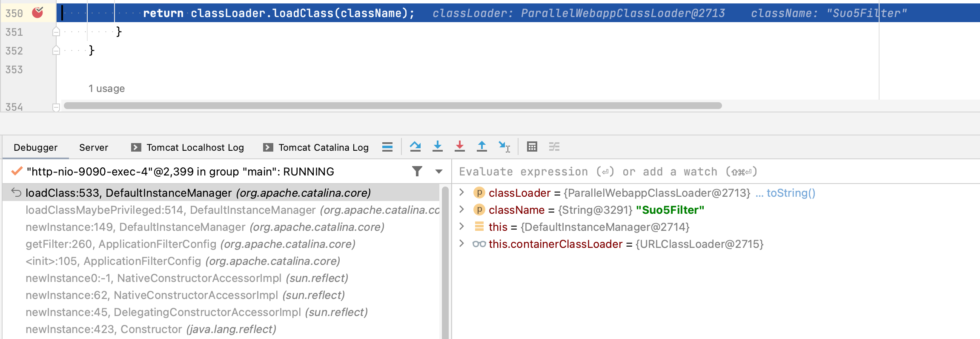The image size is (980, 339).
Task: Click the toString() link for classLoader
Action: (x=791, y=193)
